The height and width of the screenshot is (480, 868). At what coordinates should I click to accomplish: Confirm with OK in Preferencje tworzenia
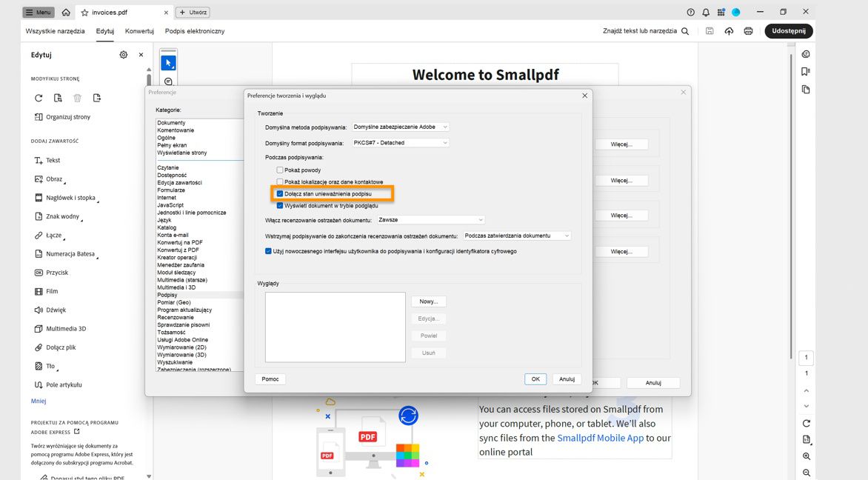(535, 379)
